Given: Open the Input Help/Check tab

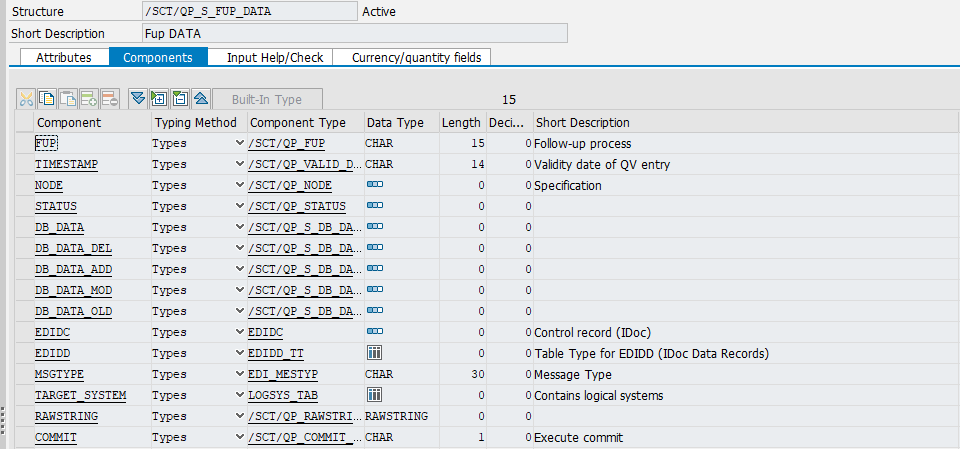Looking at the screenshot, I should 275,57.
